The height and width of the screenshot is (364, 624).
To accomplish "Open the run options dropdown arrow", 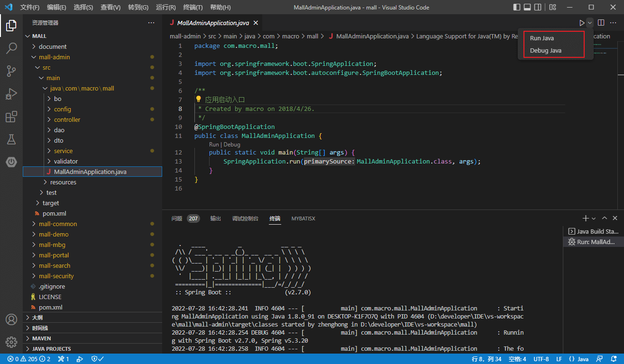I will coord(590,23).
